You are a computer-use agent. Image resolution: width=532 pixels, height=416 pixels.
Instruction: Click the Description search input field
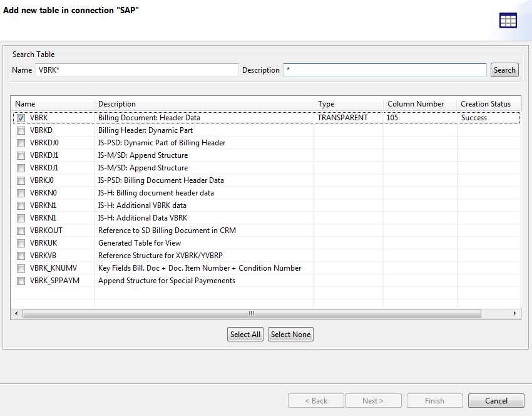[x=384, y=70]
